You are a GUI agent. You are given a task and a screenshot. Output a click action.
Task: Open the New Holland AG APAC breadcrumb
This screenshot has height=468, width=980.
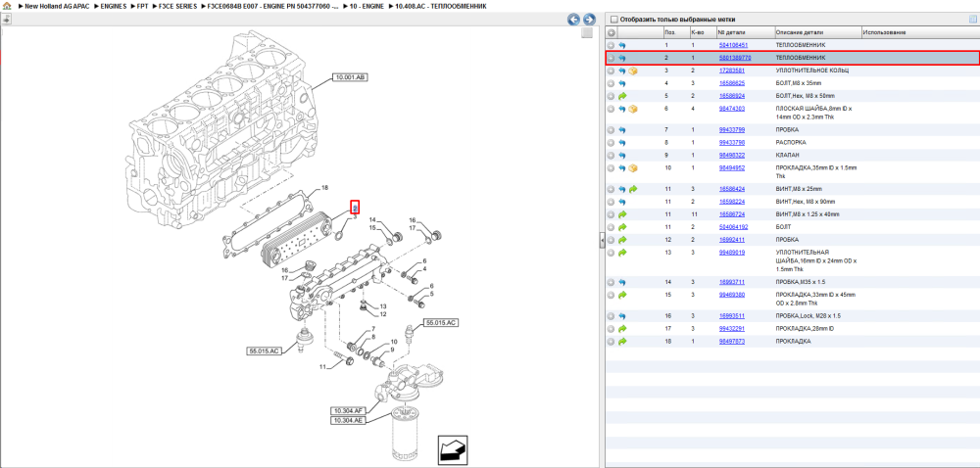[57, 6]
